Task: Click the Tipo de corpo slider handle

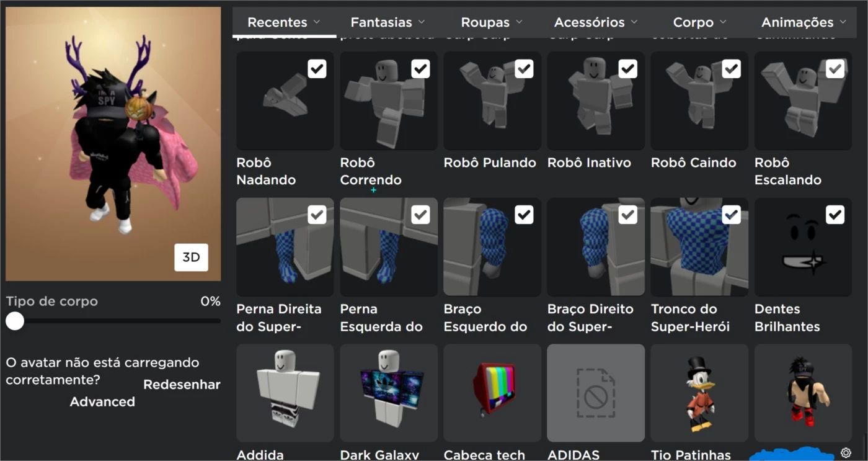Action: click(15, 321)
